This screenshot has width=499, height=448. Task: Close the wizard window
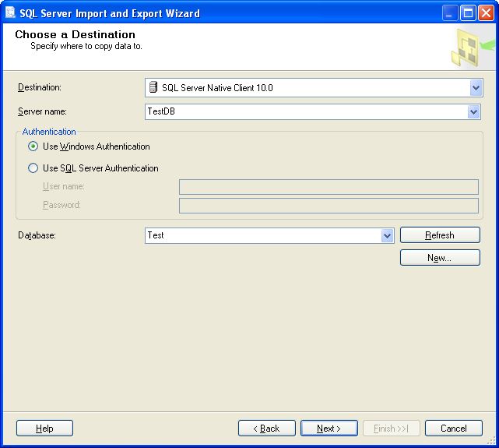point(487,13)
